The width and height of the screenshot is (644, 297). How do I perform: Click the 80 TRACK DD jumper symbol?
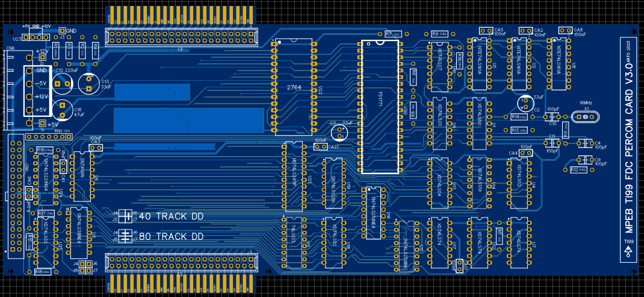pyautogui.click(x=125, y=236)
